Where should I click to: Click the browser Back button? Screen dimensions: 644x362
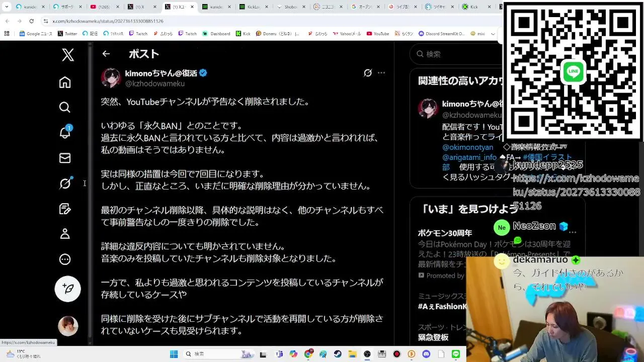coord(7,21)
